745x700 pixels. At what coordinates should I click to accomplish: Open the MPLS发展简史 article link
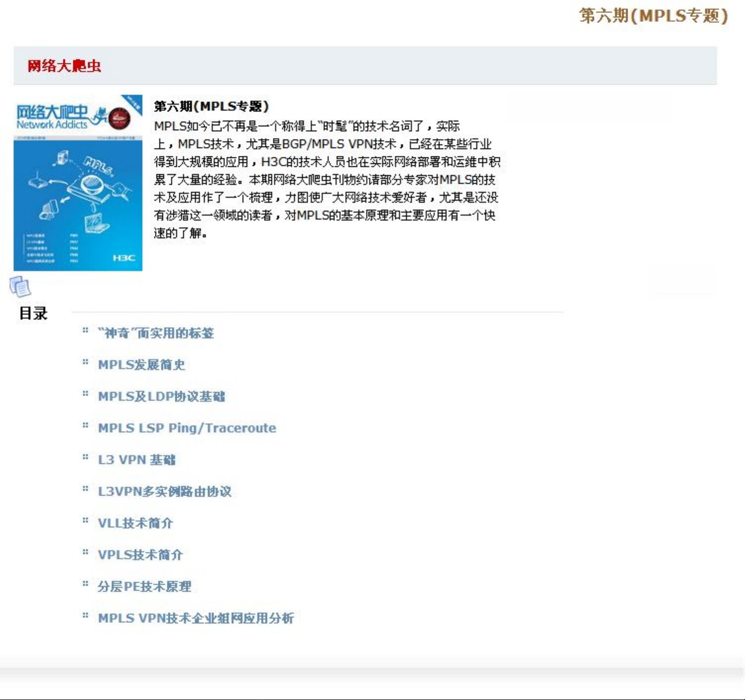click(x=141, y=365)
